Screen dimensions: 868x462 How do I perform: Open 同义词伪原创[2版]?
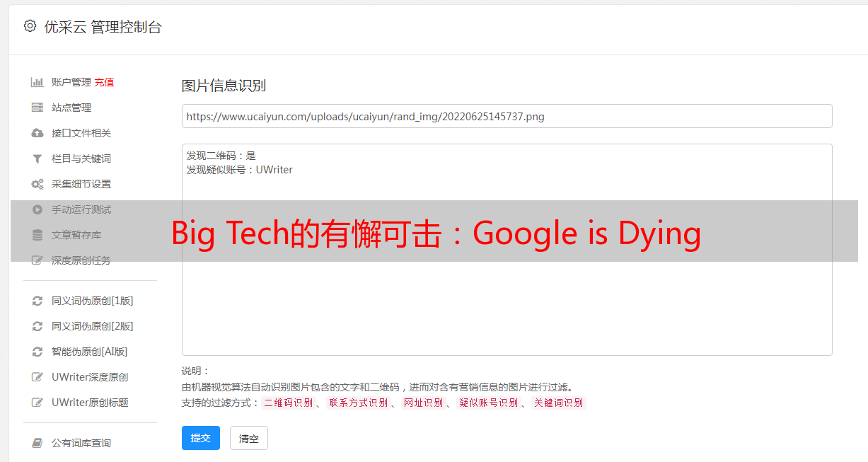(x=93, y=326)
